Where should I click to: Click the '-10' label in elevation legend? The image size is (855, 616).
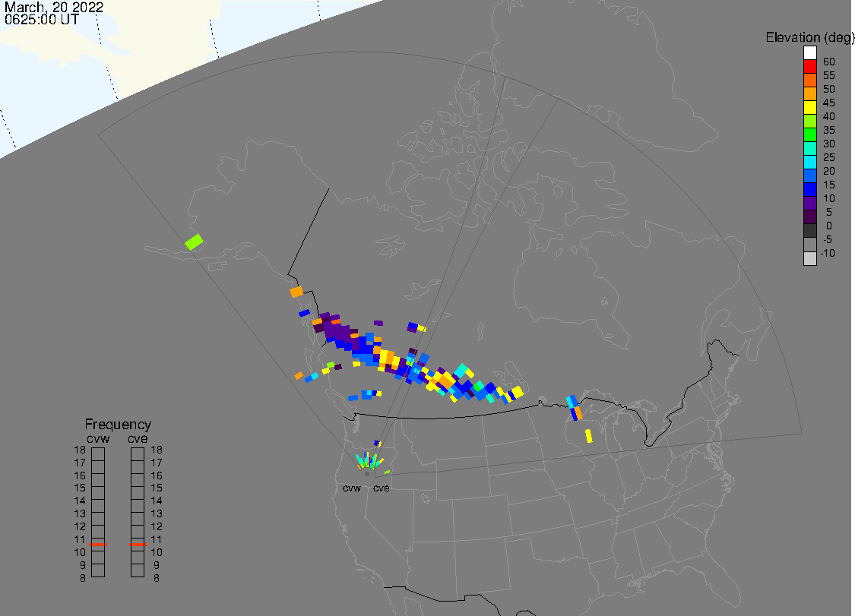coord(828,254)
